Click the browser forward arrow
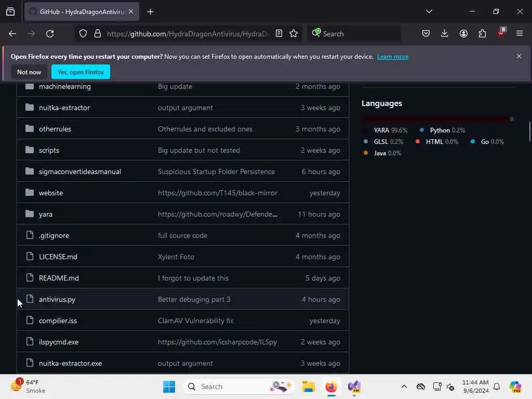 click(31, 34)
